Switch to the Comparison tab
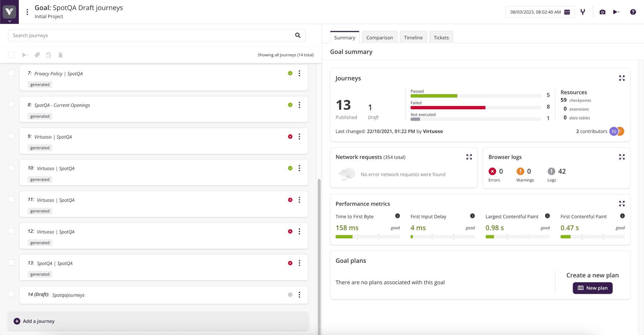Image resolution: width=644 pixels, height=335 pixels. click(x=379, y=38)
